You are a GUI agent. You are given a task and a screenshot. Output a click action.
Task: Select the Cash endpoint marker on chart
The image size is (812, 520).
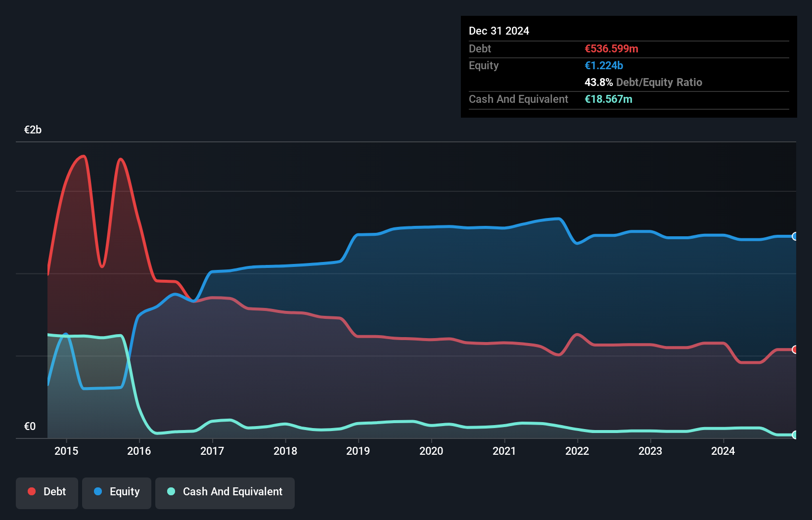click(795, 435)
